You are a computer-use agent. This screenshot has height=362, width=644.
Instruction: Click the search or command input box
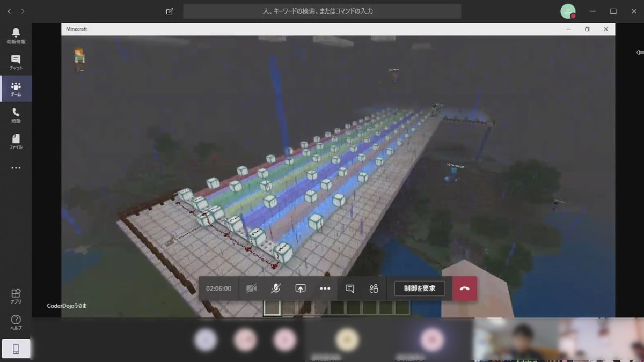tap(322, 11)
